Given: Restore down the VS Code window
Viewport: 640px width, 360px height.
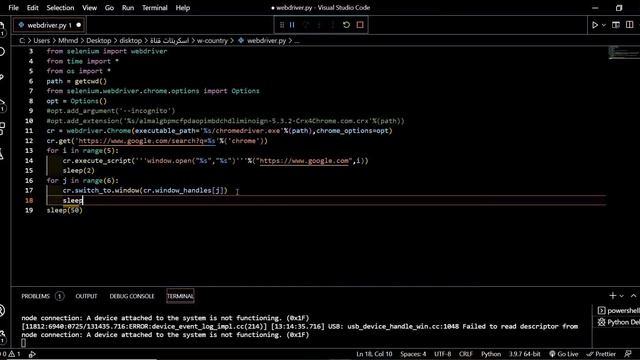Looking at the screenshot, I should 619,8.
